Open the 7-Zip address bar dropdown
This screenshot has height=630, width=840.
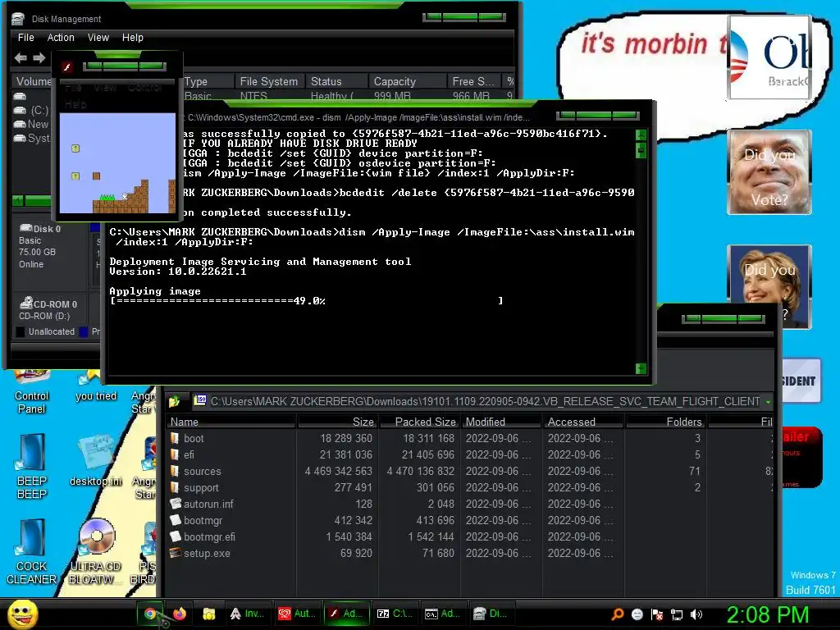(769, 401)
